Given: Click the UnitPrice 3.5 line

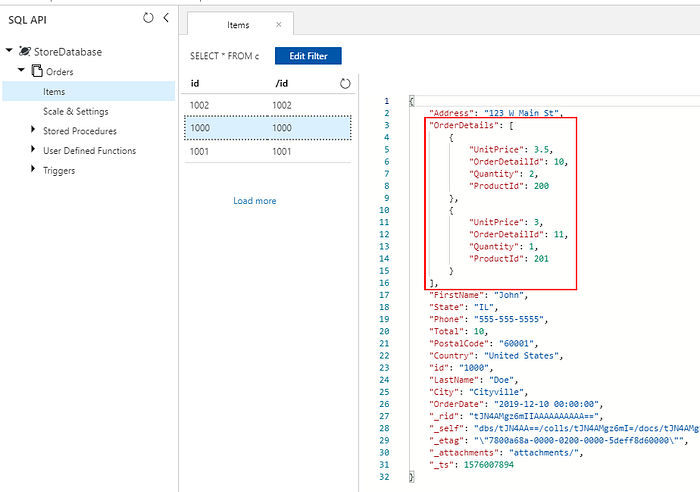Looking at the screenshot, I should [x=511, y=150].
